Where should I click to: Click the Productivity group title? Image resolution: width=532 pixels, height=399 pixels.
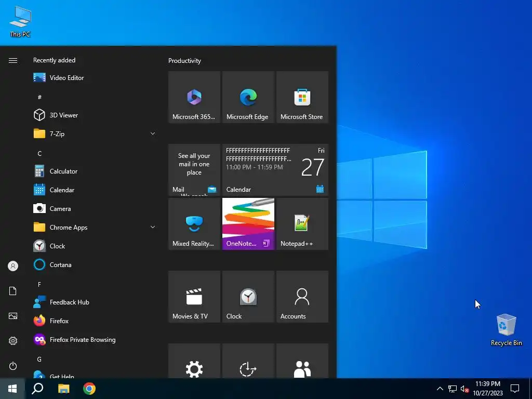click(x=184, y=61)
